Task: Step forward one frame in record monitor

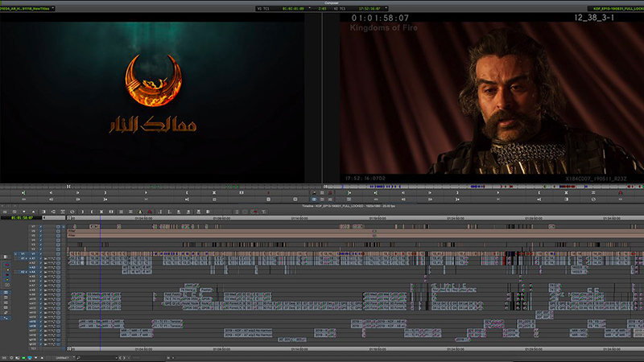Action: (x=430, y=192)
